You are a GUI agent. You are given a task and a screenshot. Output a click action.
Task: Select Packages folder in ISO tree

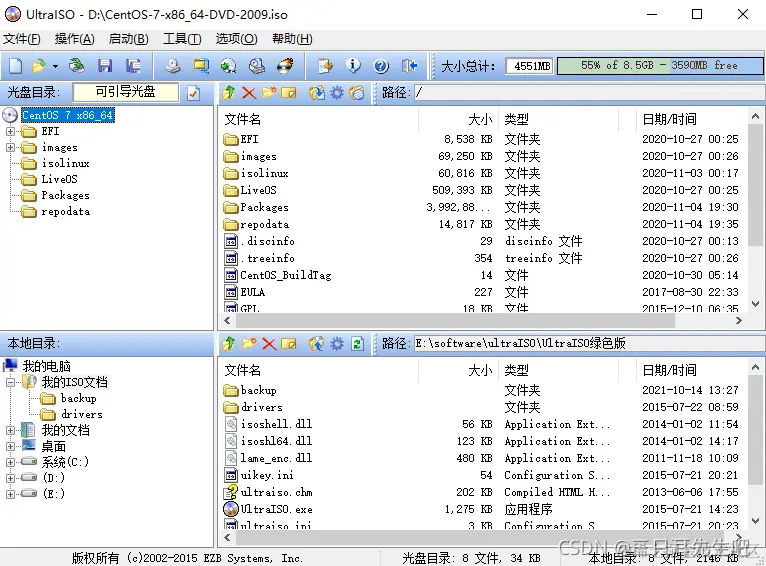(x=65, y=195)
